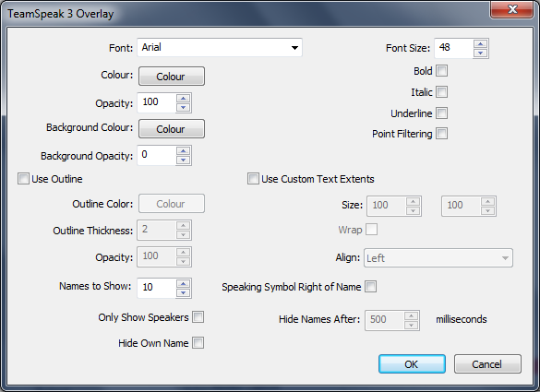
Task: Enable the Italic checkbox
Action: (x=441, y=92)
